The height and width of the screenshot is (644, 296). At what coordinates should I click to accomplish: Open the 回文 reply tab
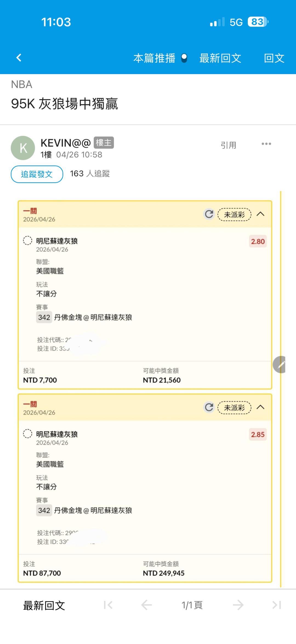[x=274, y=58]
